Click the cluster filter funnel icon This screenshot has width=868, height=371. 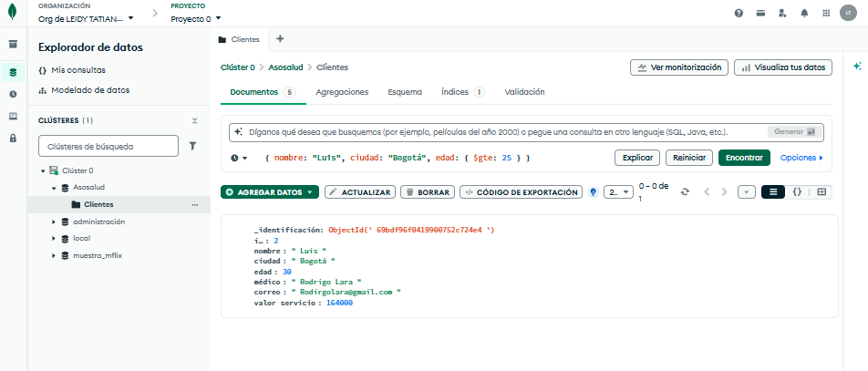(192, 145)
